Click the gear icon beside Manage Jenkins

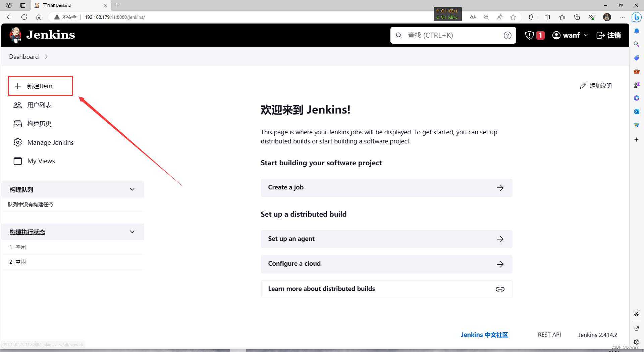click(x=18, y=142)
